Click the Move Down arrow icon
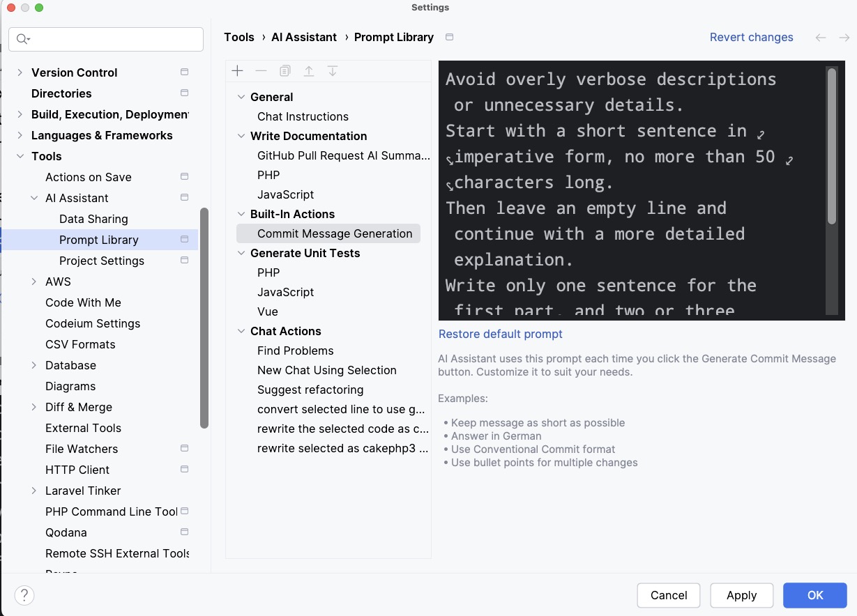The image size is (857, 616). point(333,71)
